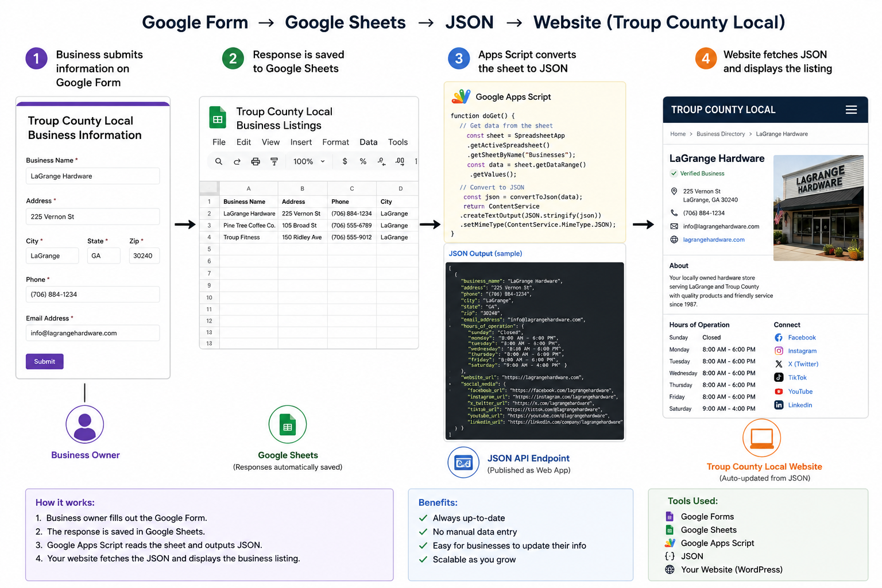882x588 pixels.
Task: Open the hamburger menu on Troup County Local
Action: pos(851,110)
